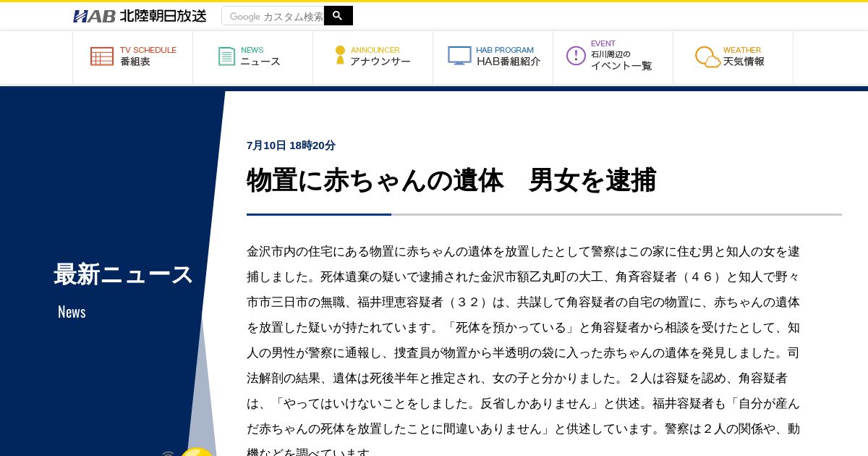Click the magnifier search button

338,15
